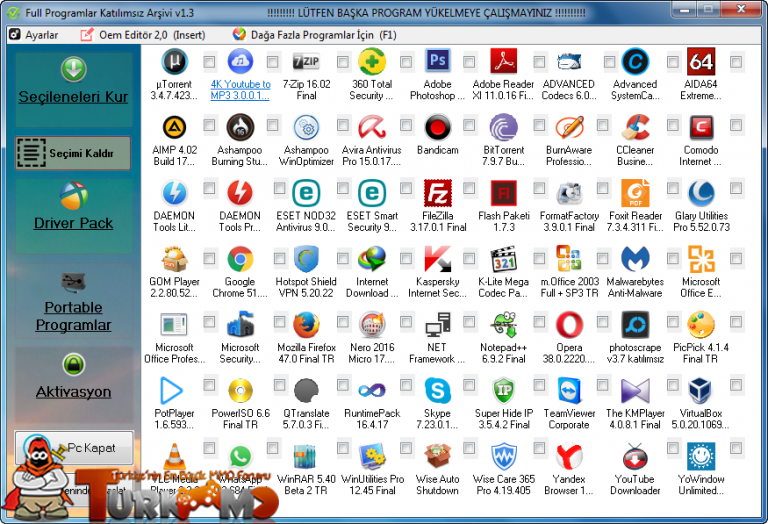This screenshot has height=524, width=768.
Task: Click Seçimi Kaldır button
Action: 73,153
